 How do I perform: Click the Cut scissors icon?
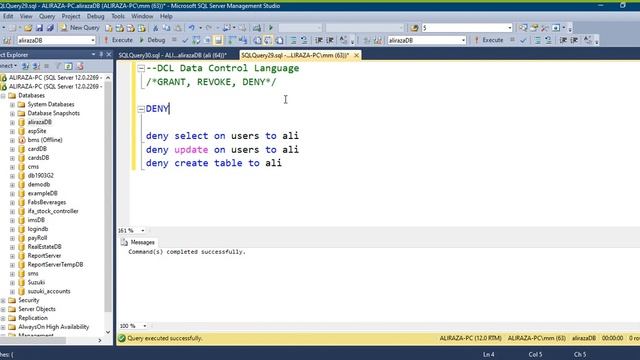click(155, 28)
